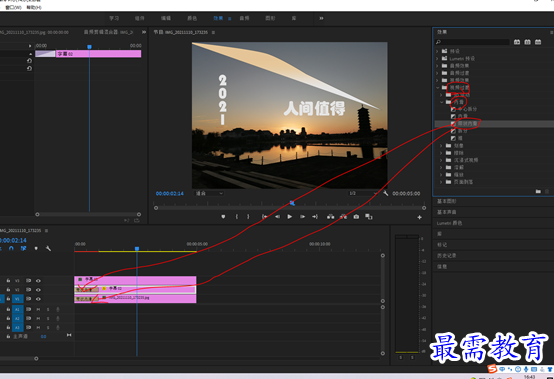Image resolution: width=554 pixels, height=379 pixels.
Task: Hide the top video track output
Action: pos(38,281)
